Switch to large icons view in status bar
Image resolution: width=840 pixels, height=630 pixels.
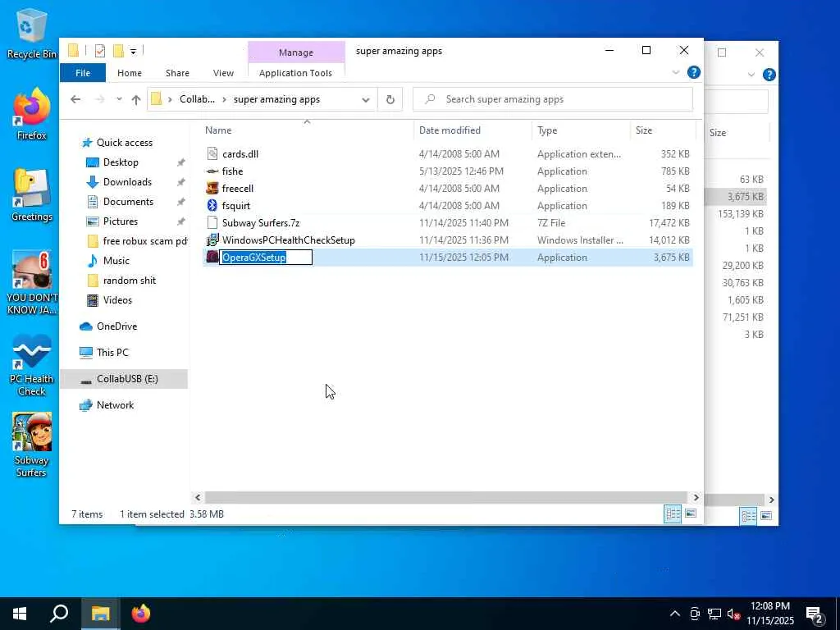[691, 514]
